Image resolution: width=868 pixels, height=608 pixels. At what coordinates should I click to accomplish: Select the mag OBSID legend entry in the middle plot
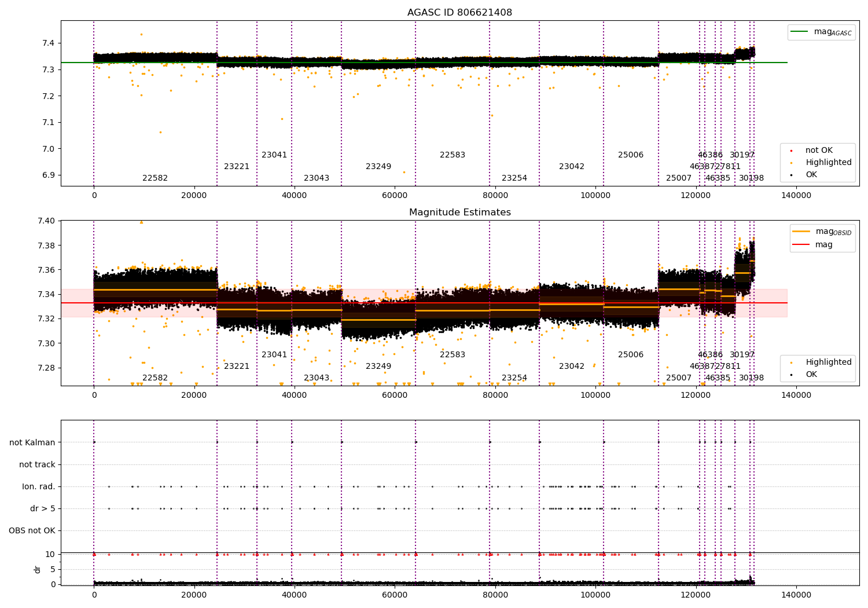tap(822, 232)
